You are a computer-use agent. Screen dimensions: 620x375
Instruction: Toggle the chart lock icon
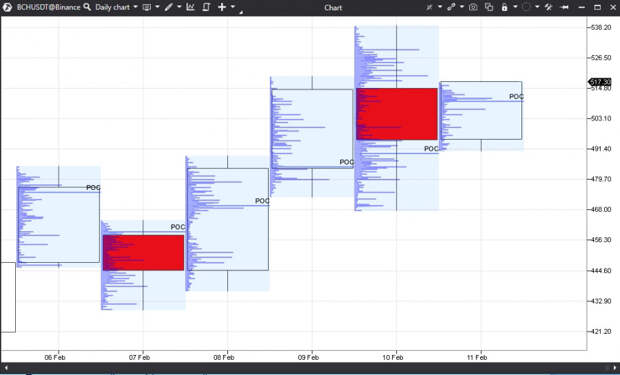click(505, 7)
